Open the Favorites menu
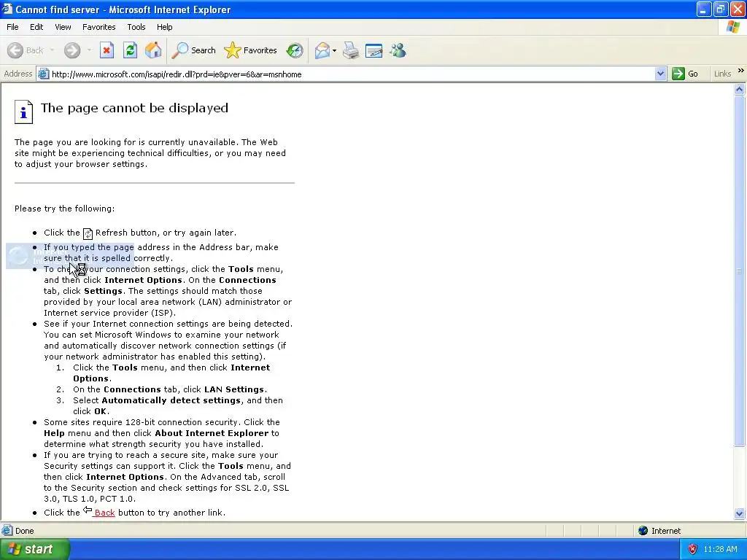747x560 pixels. pyautogui.click(x=98, y=27)
